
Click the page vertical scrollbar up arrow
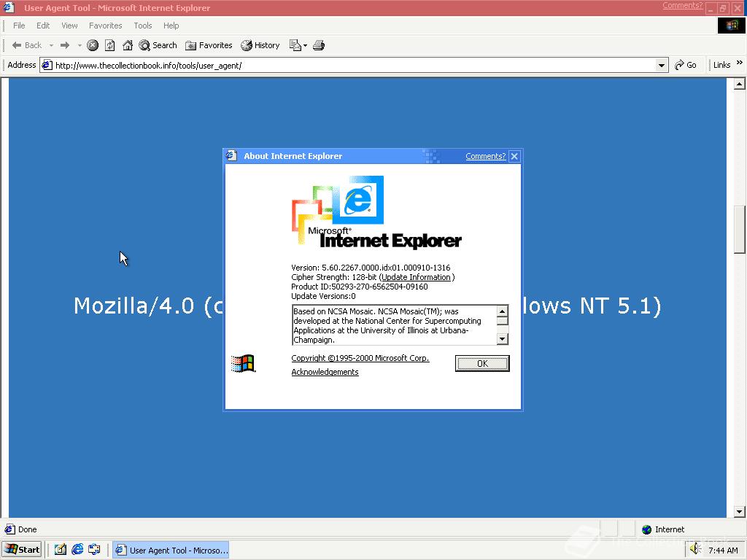pos(740,84)
